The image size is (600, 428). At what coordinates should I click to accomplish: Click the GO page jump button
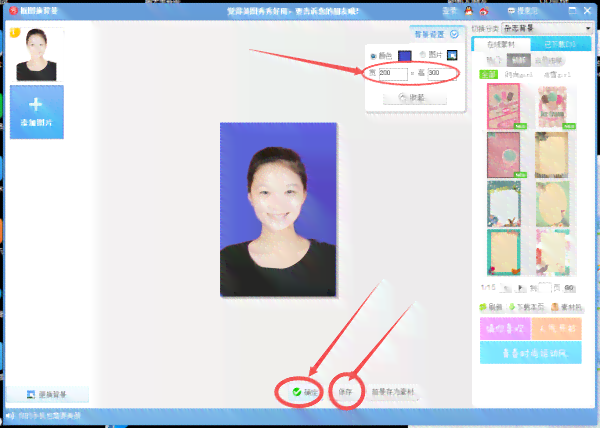coord(569,288)
